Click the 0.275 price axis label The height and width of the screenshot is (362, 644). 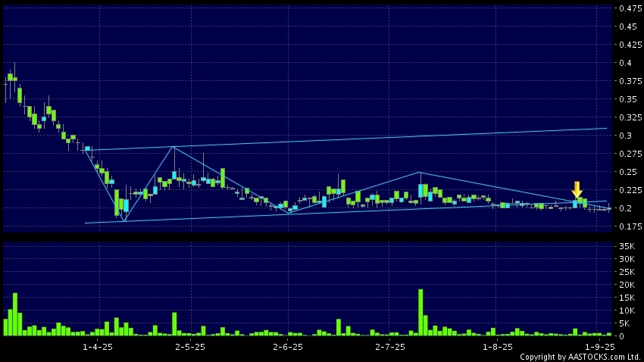click(x=630, y=154)
